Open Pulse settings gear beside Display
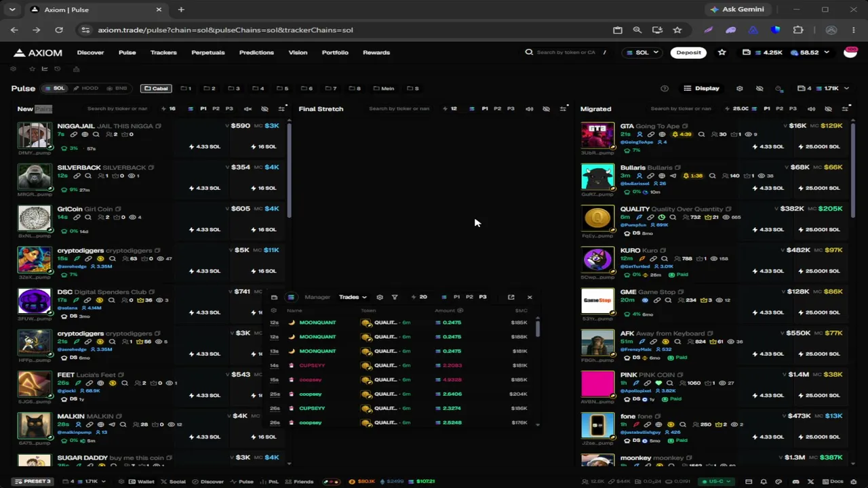This screenshot has height=488, width=868. (739, 88)
